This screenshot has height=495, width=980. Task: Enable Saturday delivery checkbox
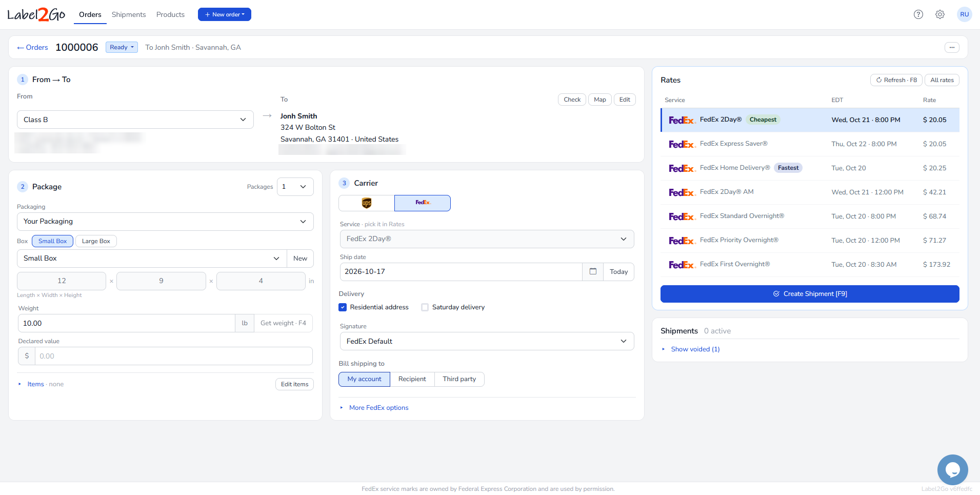click(x=425, y=307)
